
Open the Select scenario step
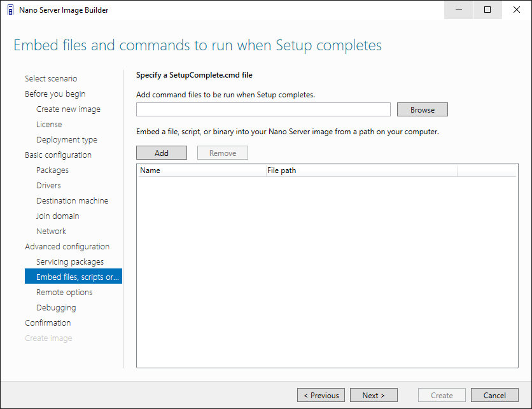pyautogui.click(x=51, y=78)
